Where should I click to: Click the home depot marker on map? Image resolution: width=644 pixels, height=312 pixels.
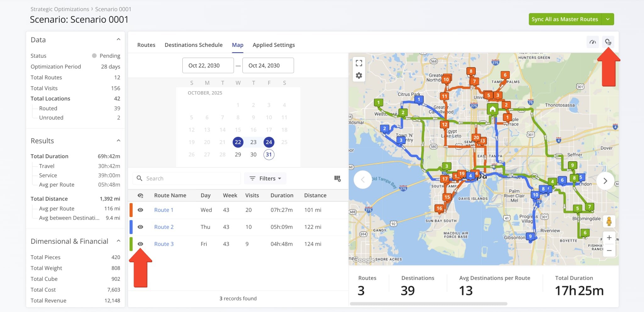[492, 109]
